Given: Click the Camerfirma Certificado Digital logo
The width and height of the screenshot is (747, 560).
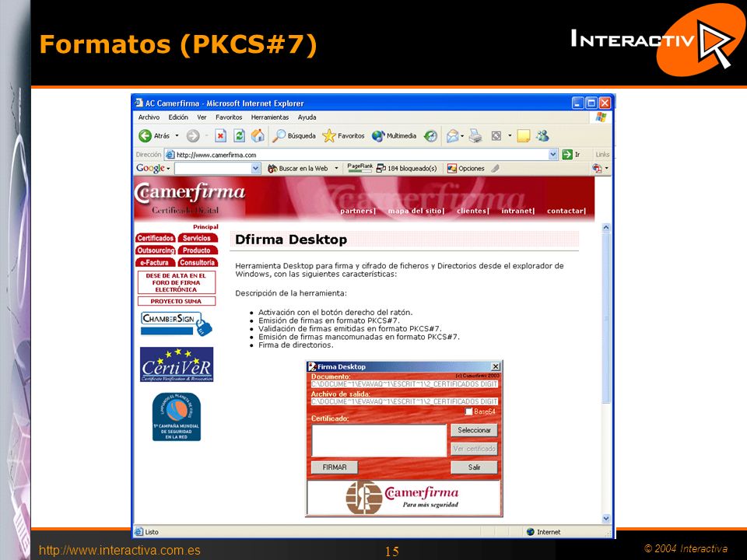Looking at the screenshot, I should click(190, 198).
